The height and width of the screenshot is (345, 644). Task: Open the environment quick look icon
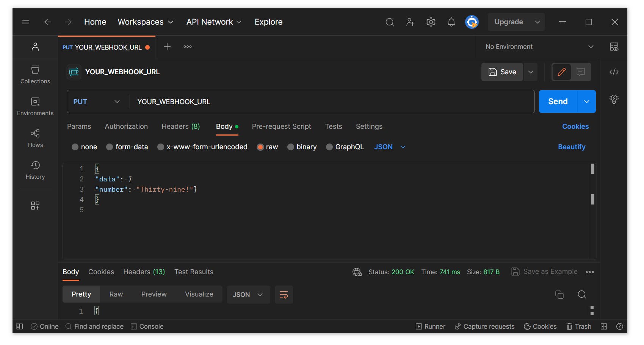614,47
